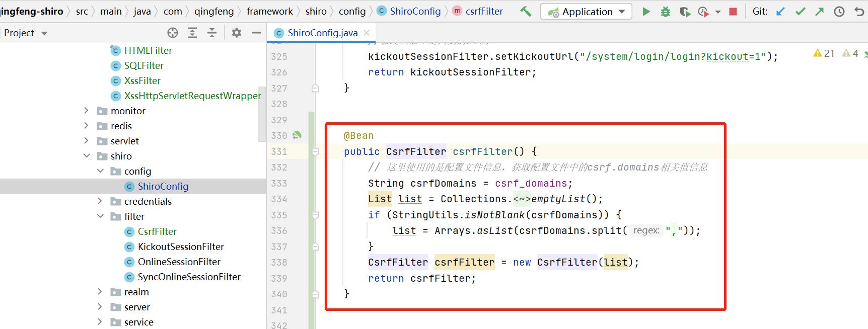The height and width of the screenshot is (329, 868).
Task: Stop the running application red square
Action: click(733, 12)
